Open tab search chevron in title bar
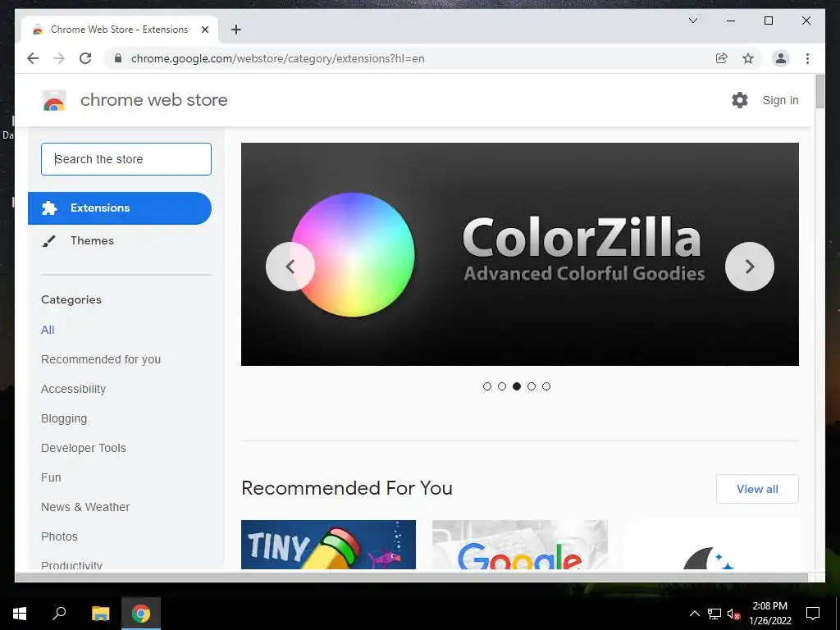The height and width of the screenshot is (630, 840). (692, 21)
